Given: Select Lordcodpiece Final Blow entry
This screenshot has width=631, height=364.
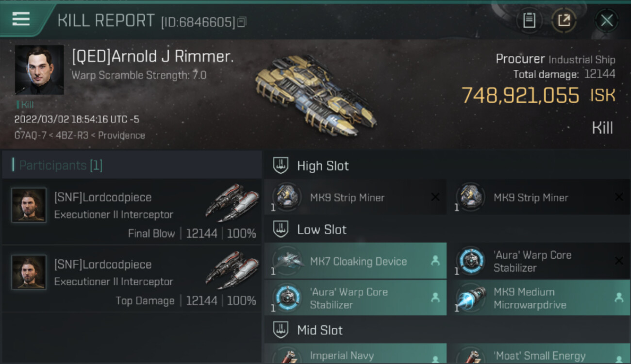Looking at the screenshot, I should [132, 212].
